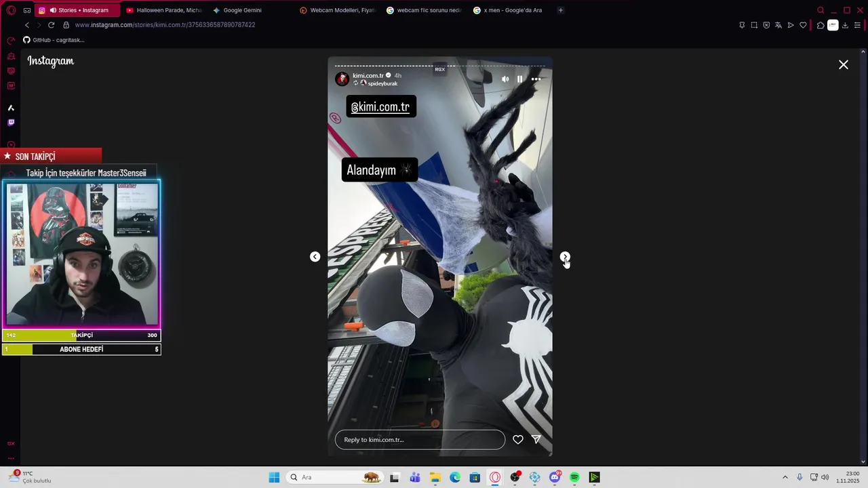Viewport: 868px width, 488px height.
Task: Open the weather widget '11°C Çok bulutlu'
Action: (31, 477)
